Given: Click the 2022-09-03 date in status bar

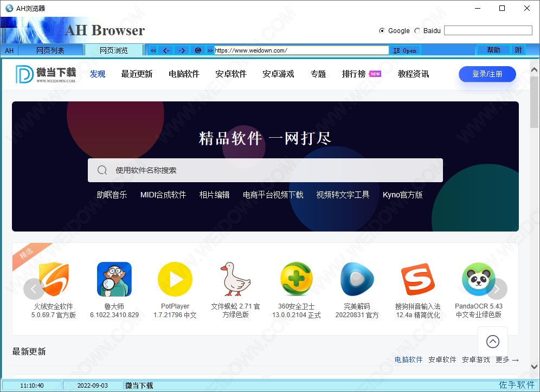Looking at the screenshot, I should click(93, 385).
